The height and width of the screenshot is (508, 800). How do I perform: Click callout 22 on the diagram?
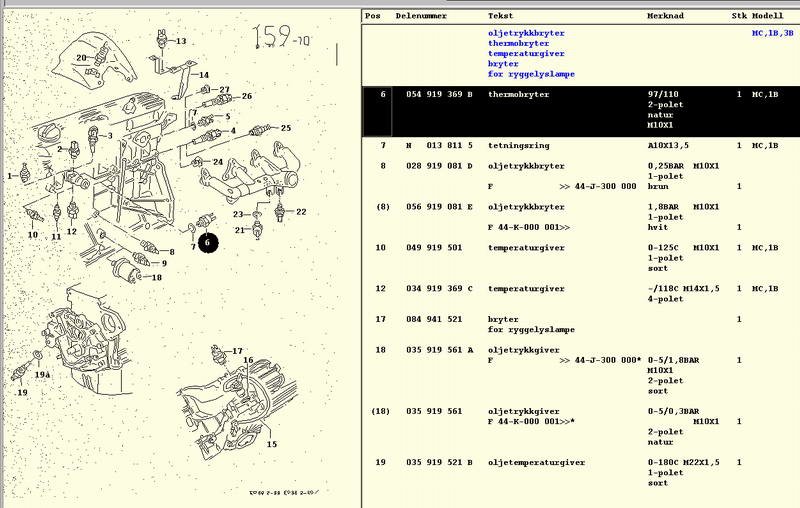300,212
